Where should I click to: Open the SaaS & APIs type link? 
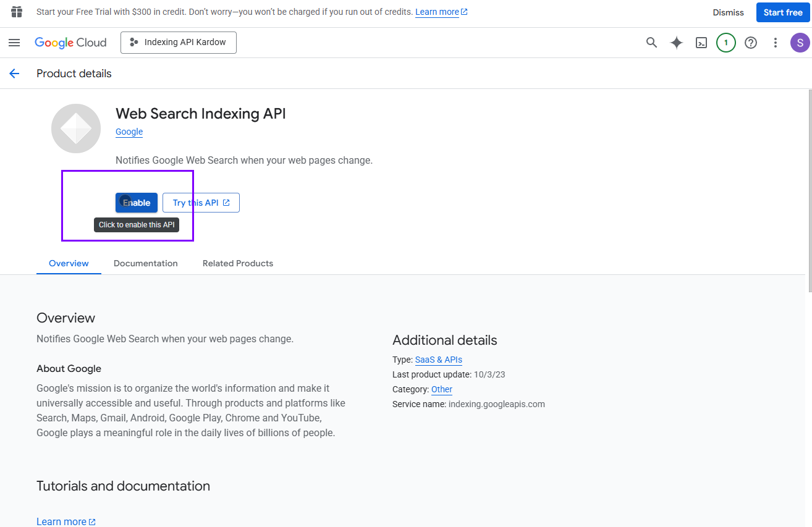click(438, 360)
